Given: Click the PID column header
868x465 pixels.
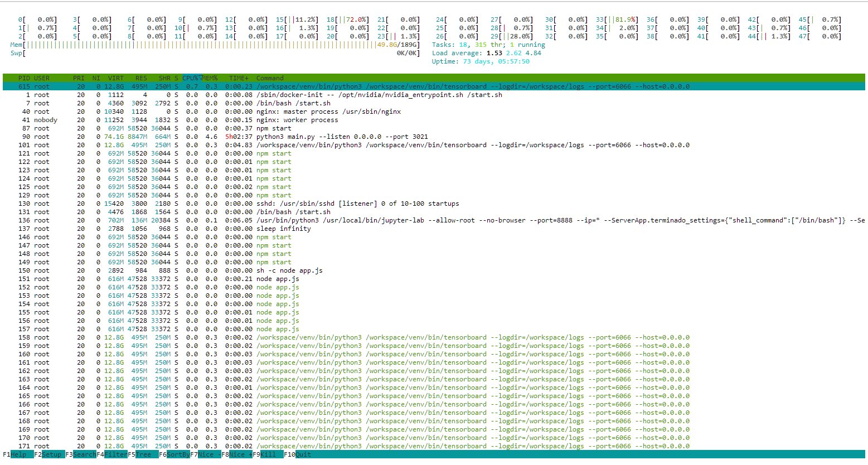Looking at the screenshot, I should [24, 78].
